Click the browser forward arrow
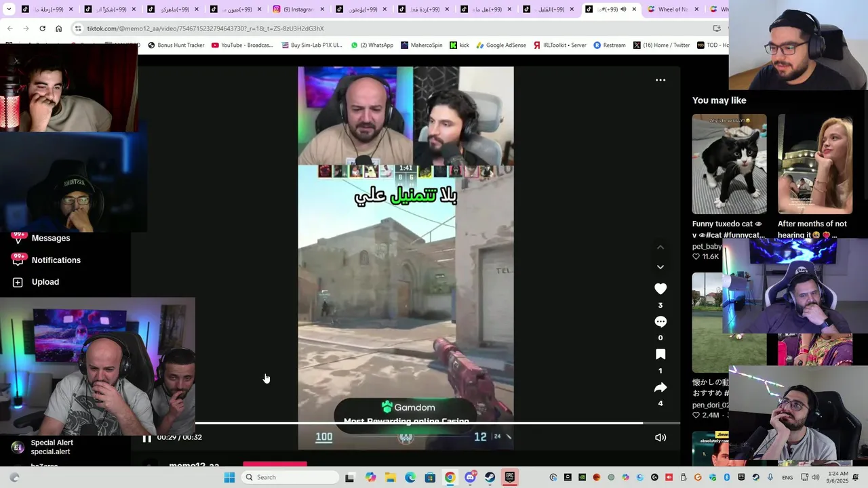 tap(26, 28)
